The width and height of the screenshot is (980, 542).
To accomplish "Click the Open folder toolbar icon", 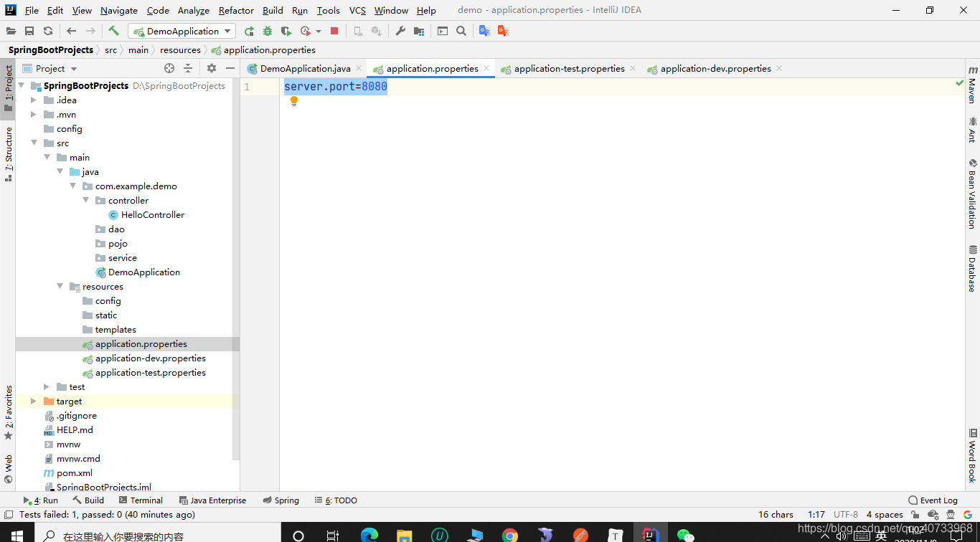I will pos(11,31).
